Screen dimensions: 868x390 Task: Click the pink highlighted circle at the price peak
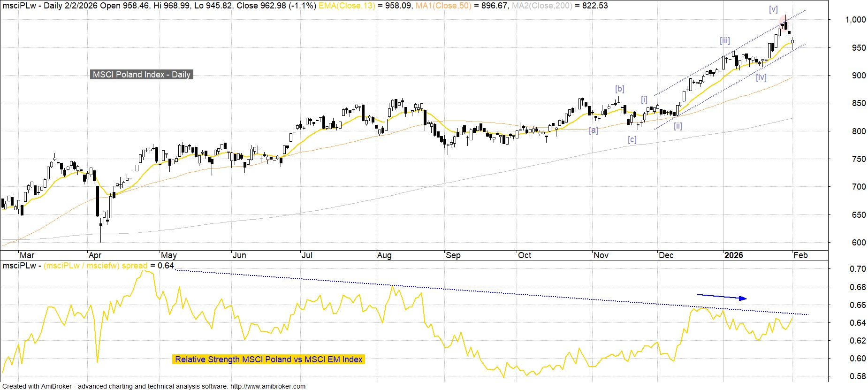point(784,20)
